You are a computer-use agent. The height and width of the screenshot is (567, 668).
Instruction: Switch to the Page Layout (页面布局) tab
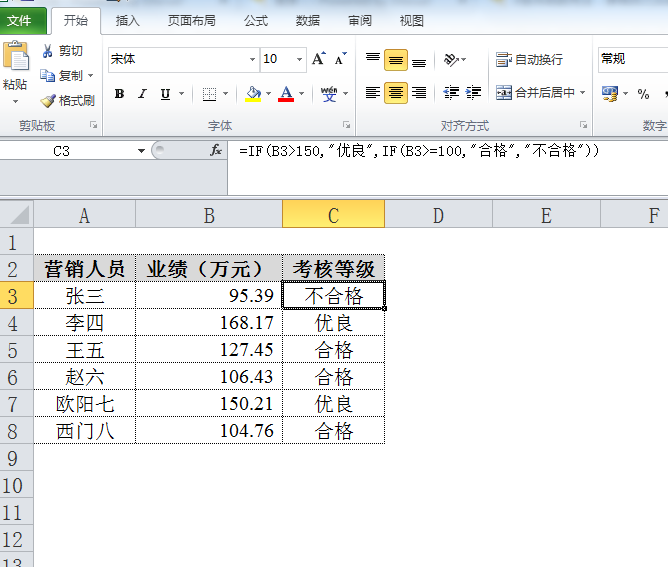(192, 20)
